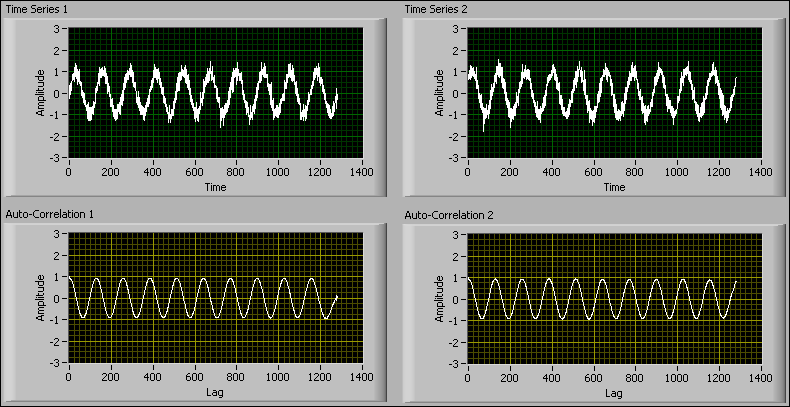790x407 pixels.
Task: Click the Y-axis maximum 3 on Auto-Correlation 1
Action: tap(59, 234)
